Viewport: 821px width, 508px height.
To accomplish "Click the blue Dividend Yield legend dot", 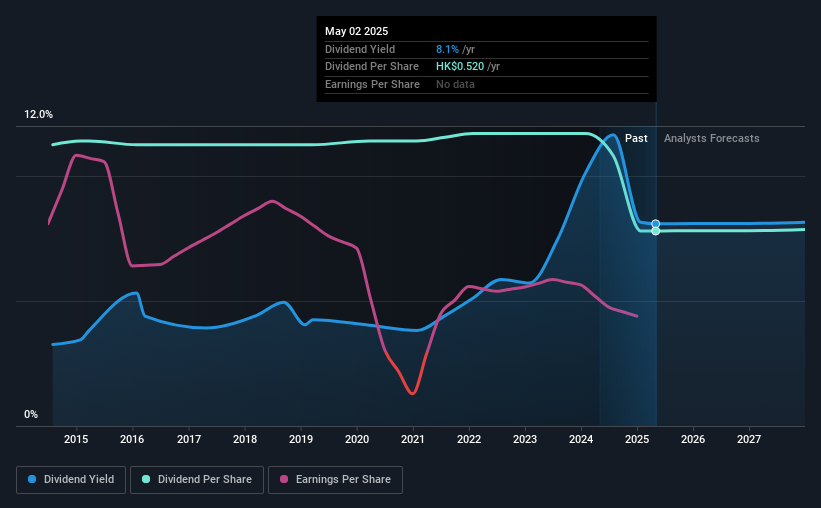I will [x=32, y=479].
